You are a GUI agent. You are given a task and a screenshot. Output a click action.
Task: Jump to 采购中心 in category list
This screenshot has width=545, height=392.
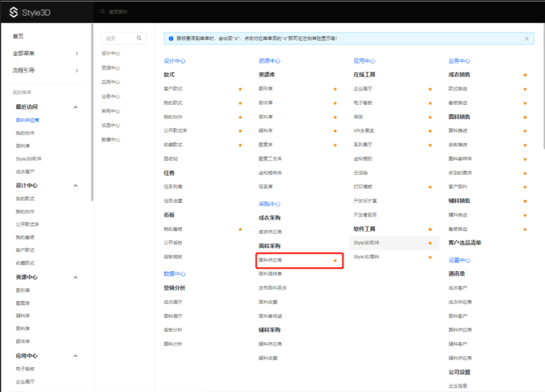[110, 111]
